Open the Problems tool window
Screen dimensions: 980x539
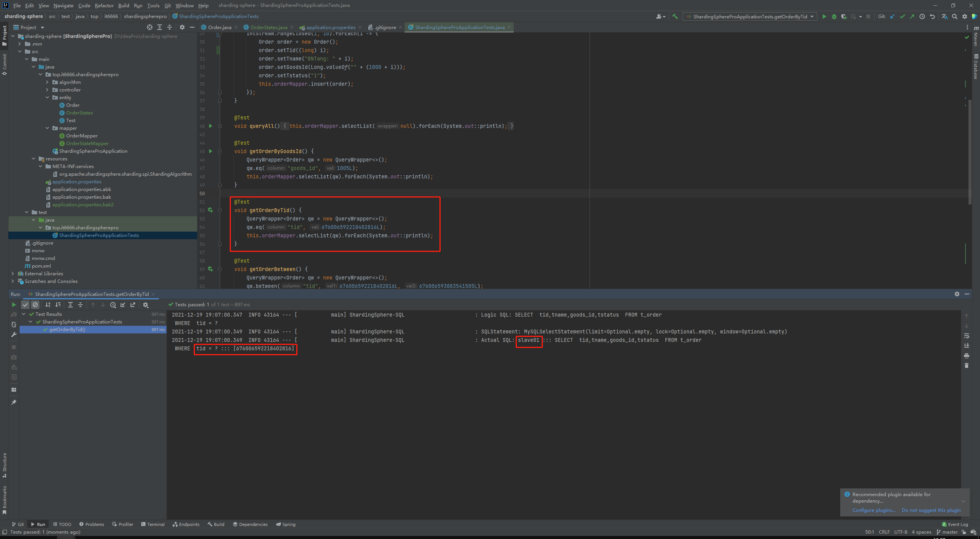click(x=91, y=524)
